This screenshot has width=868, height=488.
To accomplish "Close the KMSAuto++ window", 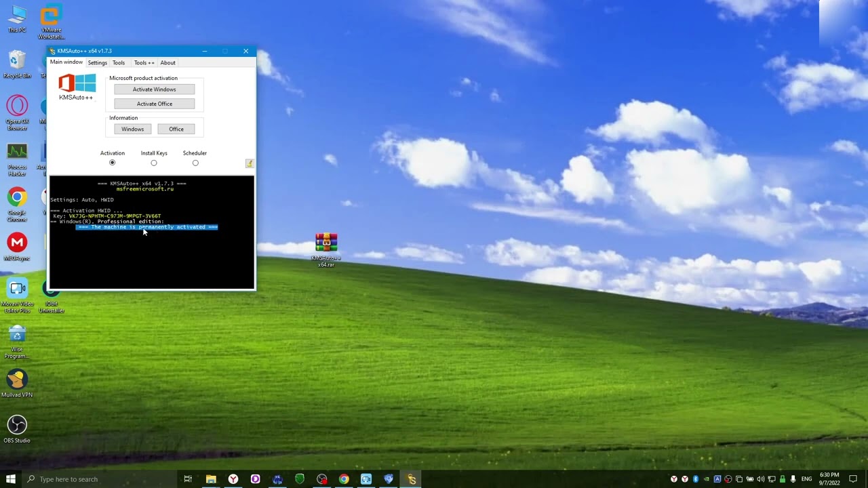I will [x=245, y=51].
